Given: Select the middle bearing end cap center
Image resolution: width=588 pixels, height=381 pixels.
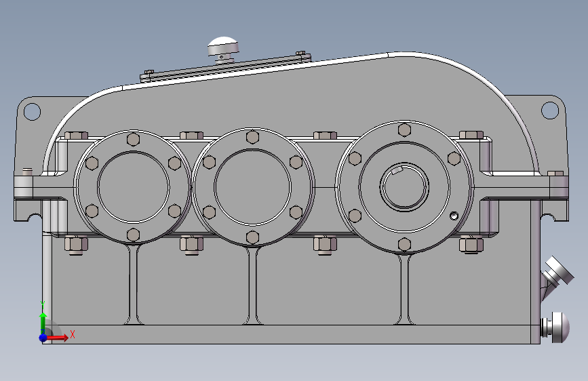Looking at the screenshot, I should click(x=252, y=186).
